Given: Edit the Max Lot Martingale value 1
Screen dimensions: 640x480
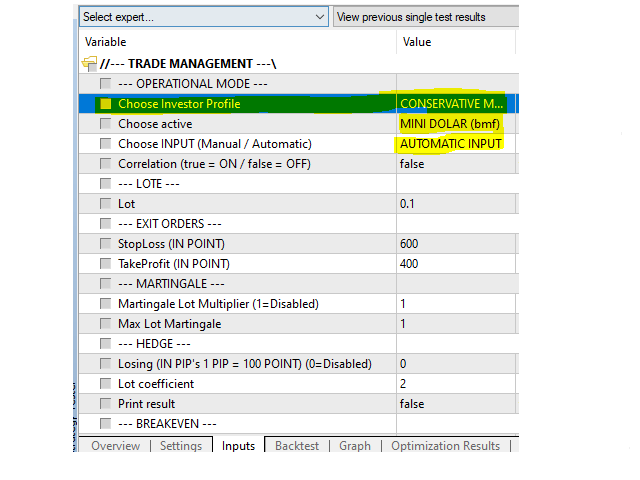Looking at the screenshot, I should tap(456, 324).
